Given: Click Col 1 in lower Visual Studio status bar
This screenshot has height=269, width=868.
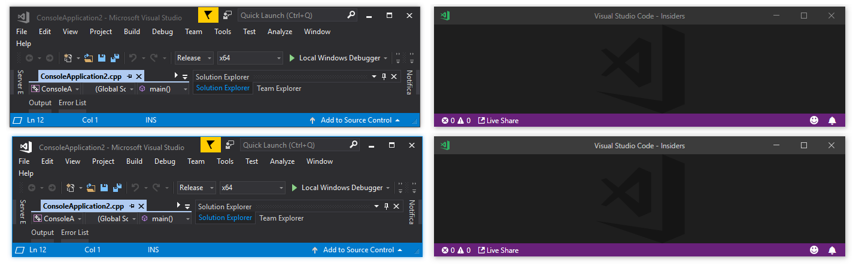Looking at the screenshot, I should tap(92, 250).
